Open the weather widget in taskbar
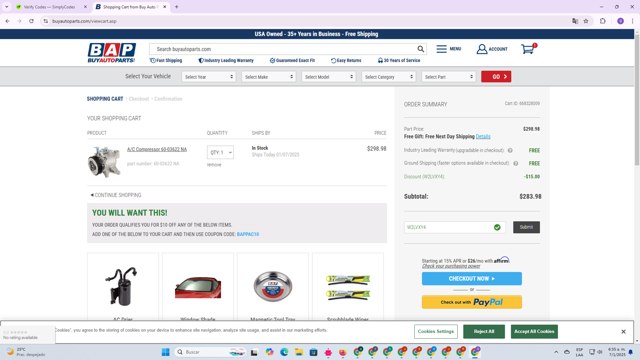The height and width of the screenshot is (360, 640). click(x=26, y=352)
